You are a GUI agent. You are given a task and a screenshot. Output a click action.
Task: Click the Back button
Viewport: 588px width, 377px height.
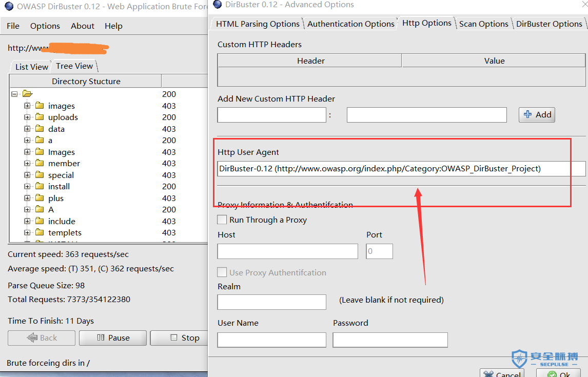click(42, 338)
